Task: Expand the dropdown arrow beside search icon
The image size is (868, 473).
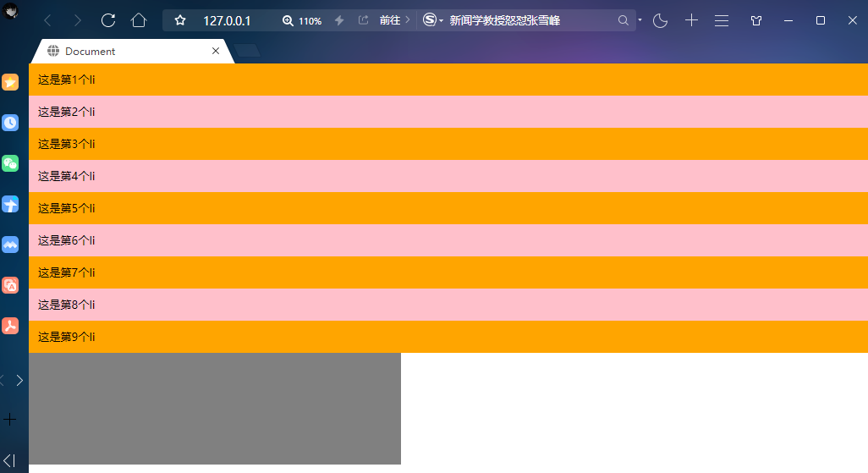Action: (x=640, y=20)
